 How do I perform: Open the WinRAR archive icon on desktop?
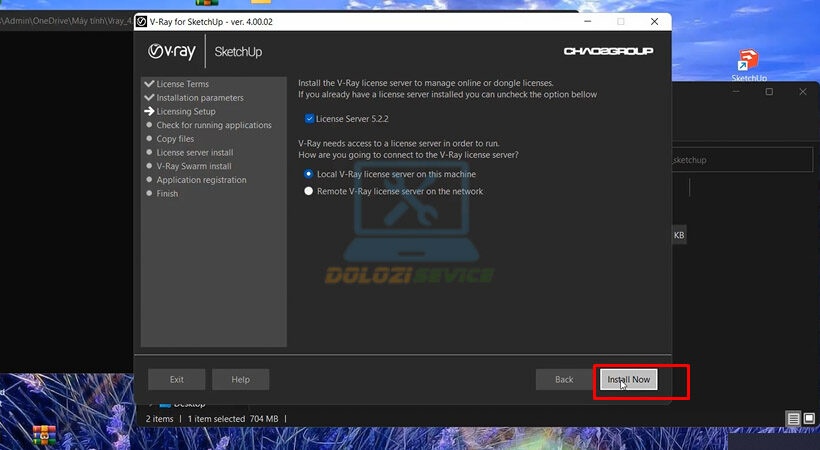click(x=42, y=434)
